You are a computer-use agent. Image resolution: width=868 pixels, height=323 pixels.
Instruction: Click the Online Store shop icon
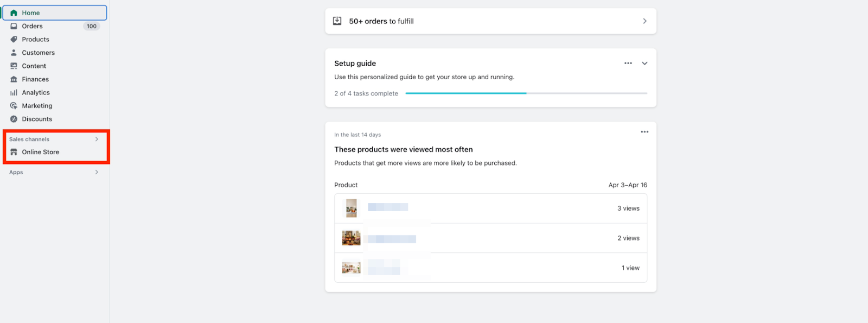coord(14,152)
